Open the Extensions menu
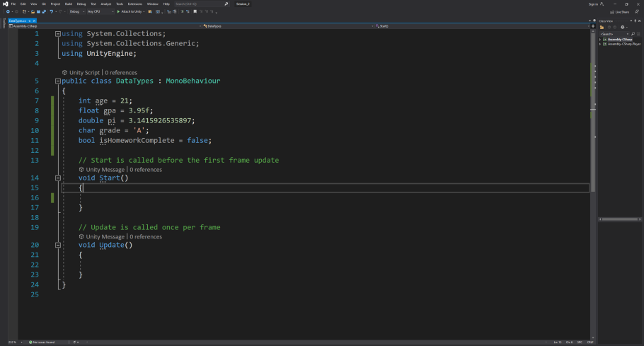Screen dimensions: 644x346 134,4
